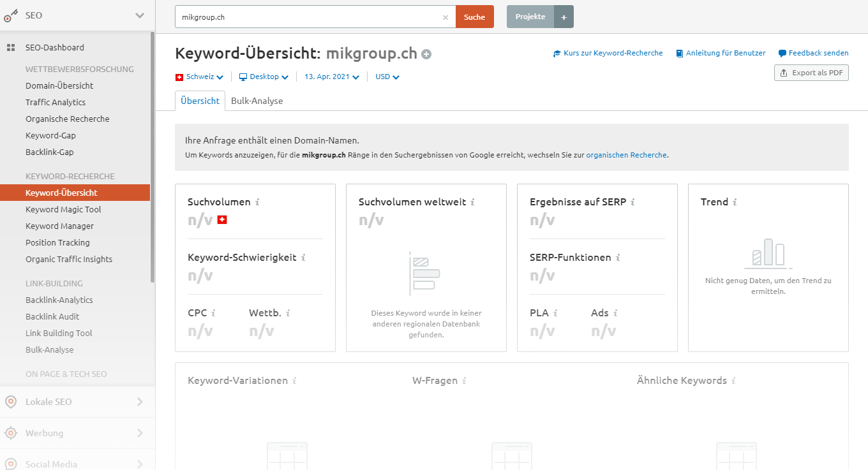Open Keyword Manager
Image resolution: width=868 pixels, height=470 pixels.
[x=59, y=226]
